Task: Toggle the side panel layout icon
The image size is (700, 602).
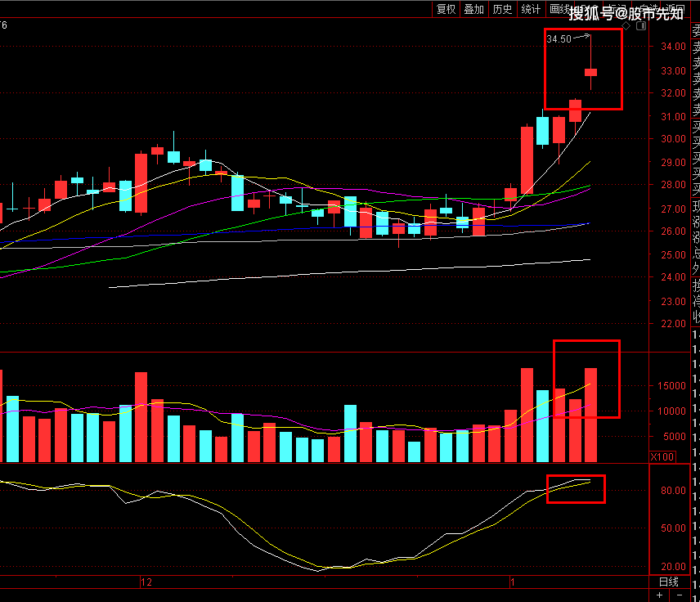Action: [x=639, y=26]
